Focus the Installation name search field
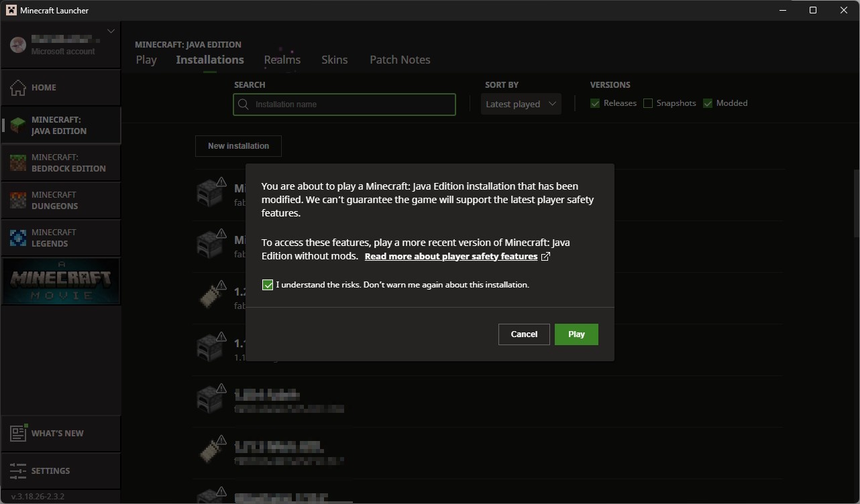 344,105
